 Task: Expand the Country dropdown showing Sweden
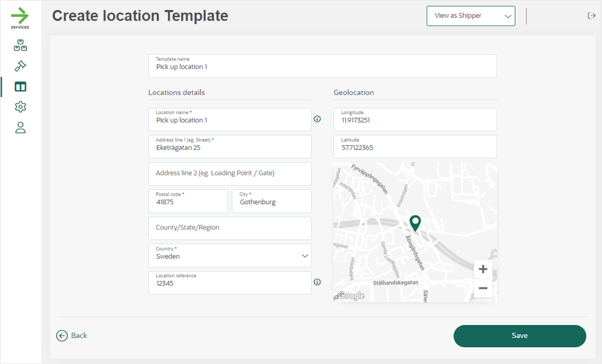(304, 256)
